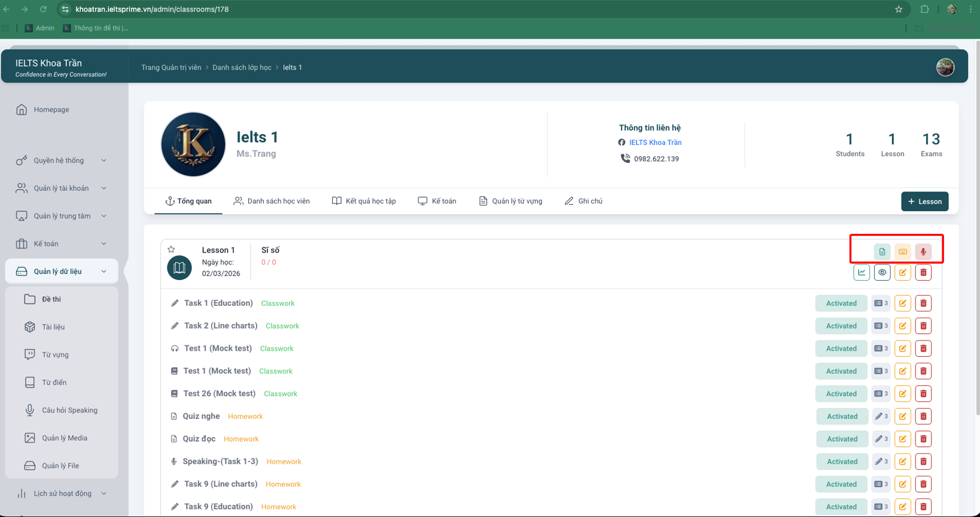Image resolution: width=980 pixels, height=517 pixels.
Task: Click the user avatar in the header
Action: [x=945, y=68]
